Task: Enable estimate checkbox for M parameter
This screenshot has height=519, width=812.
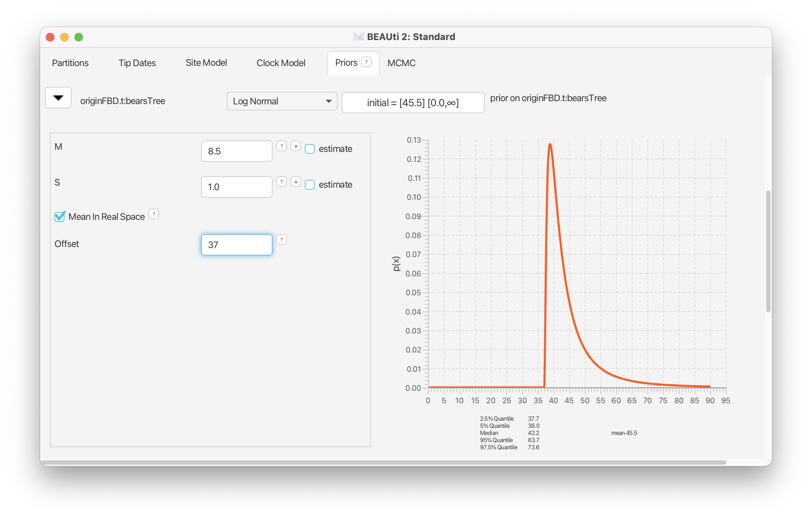Action: point(310,149)
